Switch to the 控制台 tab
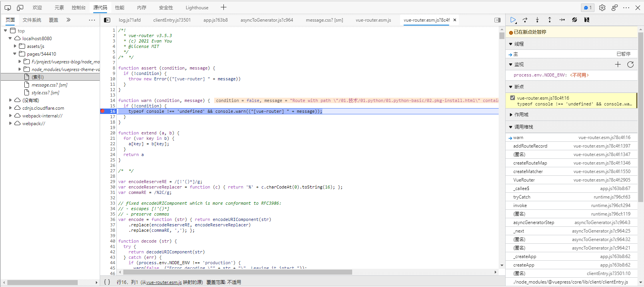The width and height of the screenshot is (644, 287). coord(78,8)
